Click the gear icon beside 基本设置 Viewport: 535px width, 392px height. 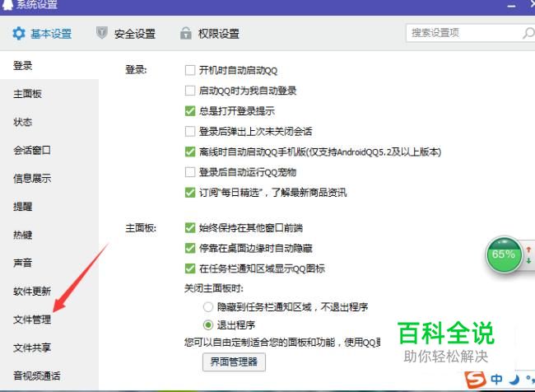(19, 34)
